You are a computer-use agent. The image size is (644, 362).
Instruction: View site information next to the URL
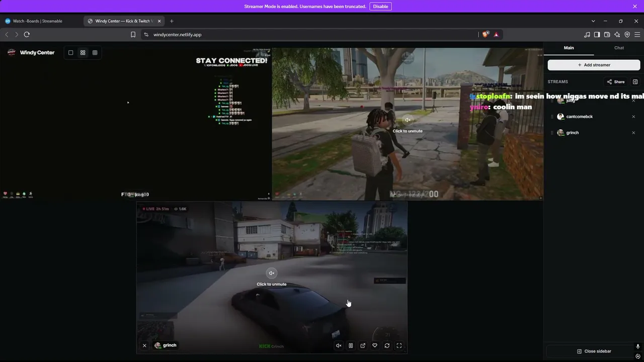pos(146,35)
